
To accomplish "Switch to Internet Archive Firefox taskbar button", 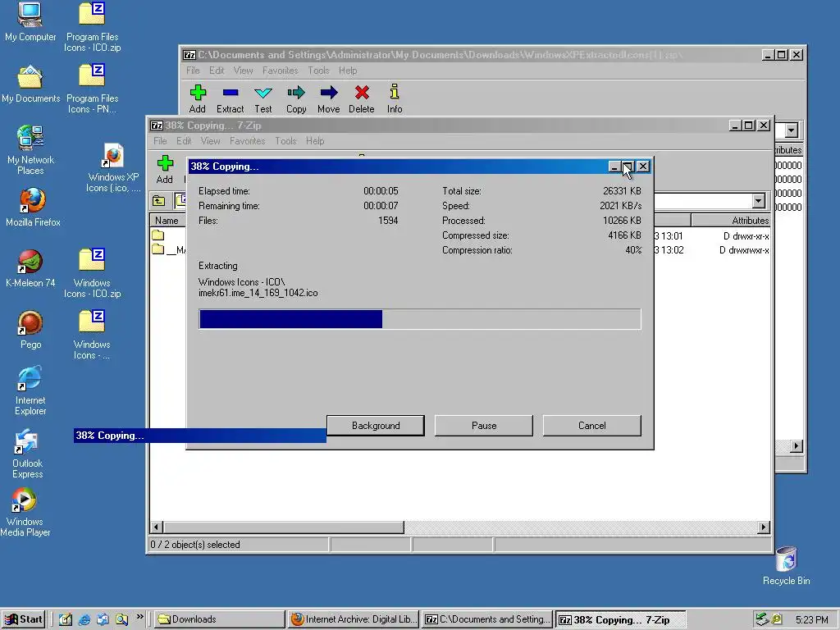I will (x=354, y=619).
